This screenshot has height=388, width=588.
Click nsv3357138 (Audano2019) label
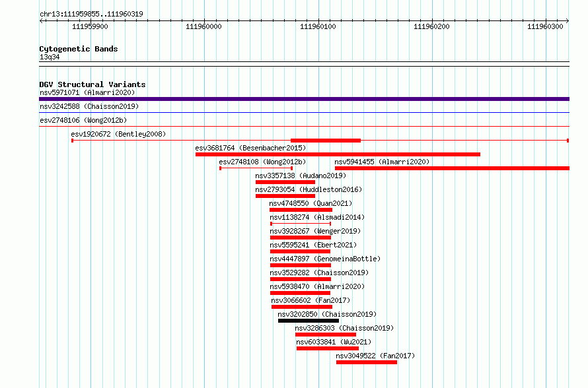coord(301,176)
